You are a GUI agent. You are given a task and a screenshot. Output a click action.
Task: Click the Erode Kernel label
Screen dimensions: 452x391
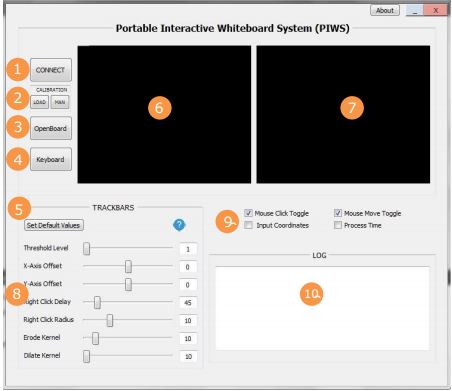coord(42,337)
